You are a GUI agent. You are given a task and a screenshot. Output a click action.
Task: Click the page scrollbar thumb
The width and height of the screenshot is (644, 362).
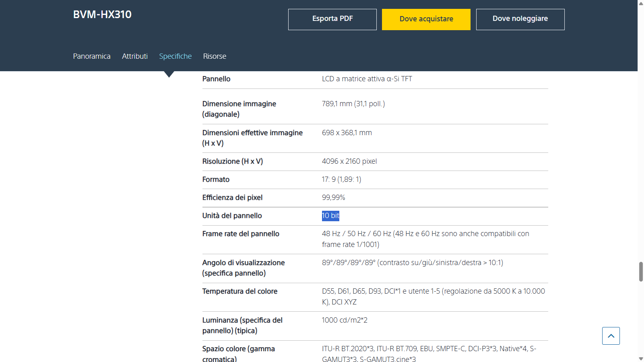click(641, 271)
